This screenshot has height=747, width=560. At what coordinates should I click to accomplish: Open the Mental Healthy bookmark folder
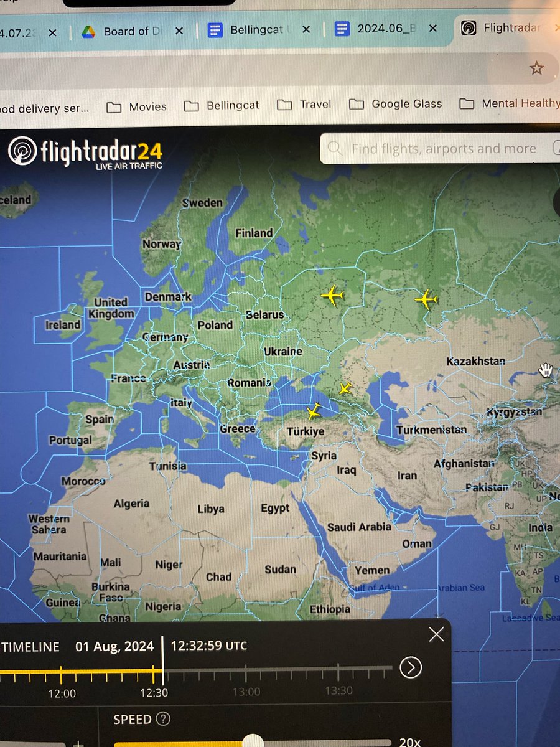pos(510,103)
